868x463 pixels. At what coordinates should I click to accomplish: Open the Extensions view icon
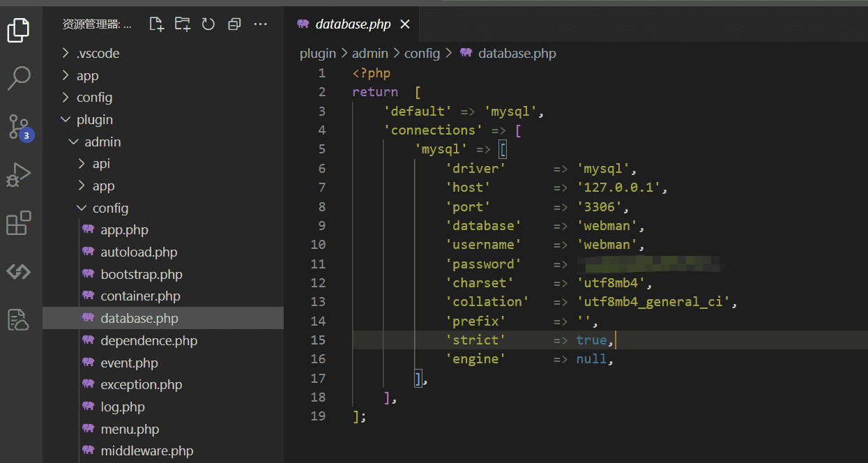[x=19, y=223]
